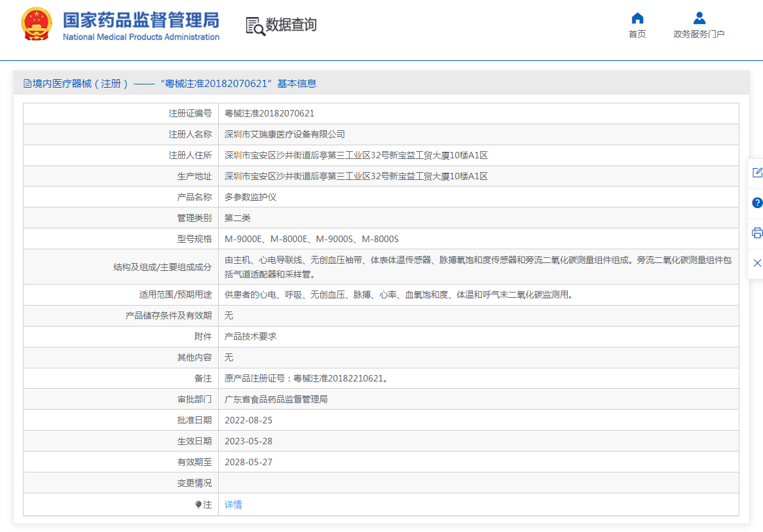763x532 pixels.
Task: Click the 生产地址 address value
Action: (356, 176)
